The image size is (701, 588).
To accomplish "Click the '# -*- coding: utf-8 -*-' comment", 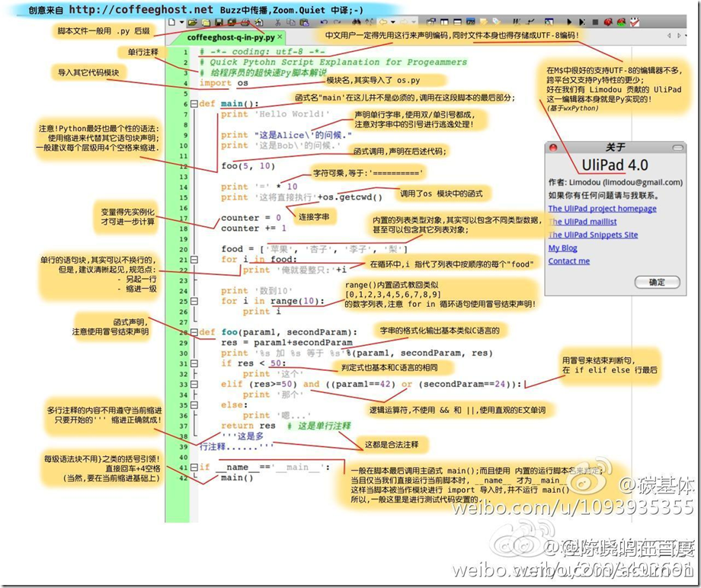I will point(262,52).
